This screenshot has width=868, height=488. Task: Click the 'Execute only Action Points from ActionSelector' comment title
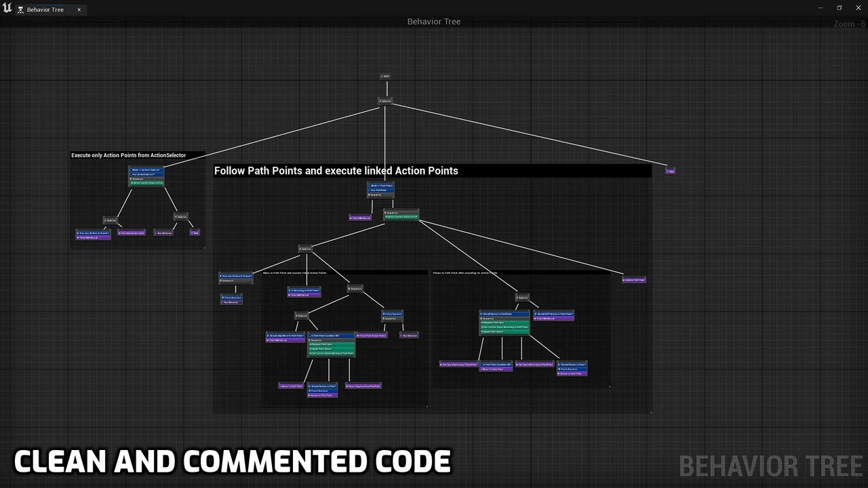tap(129, 155)
